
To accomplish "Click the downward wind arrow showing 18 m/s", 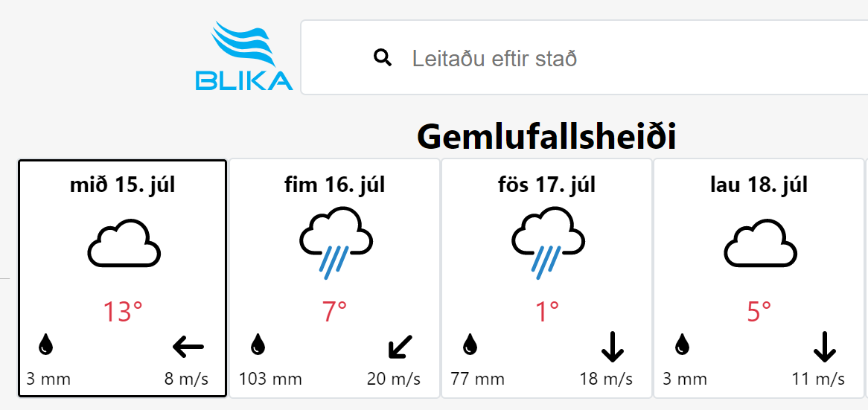I will 612,347.
